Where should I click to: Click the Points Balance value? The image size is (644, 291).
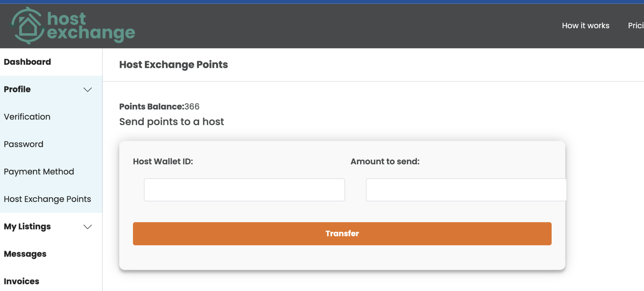(x=192, y=107)
